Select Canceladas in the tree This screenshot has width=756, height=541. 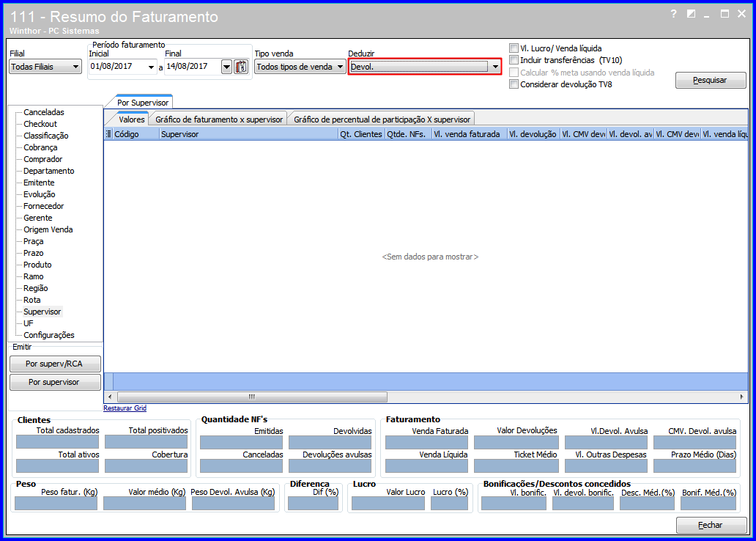click(x=44, y=112)
